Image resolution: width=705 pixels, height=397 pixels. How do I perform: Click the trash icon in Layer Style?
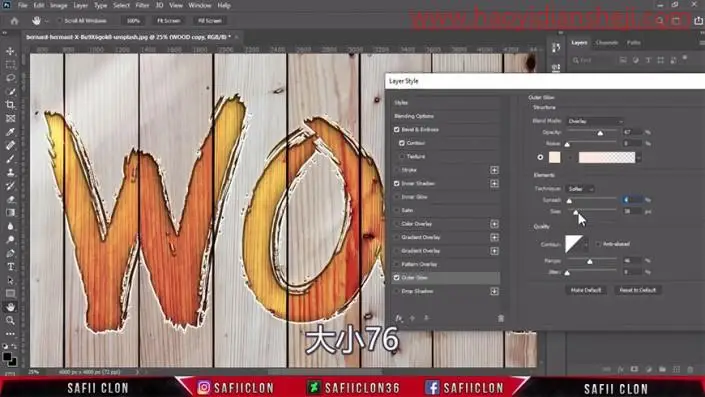coord(501,318)
